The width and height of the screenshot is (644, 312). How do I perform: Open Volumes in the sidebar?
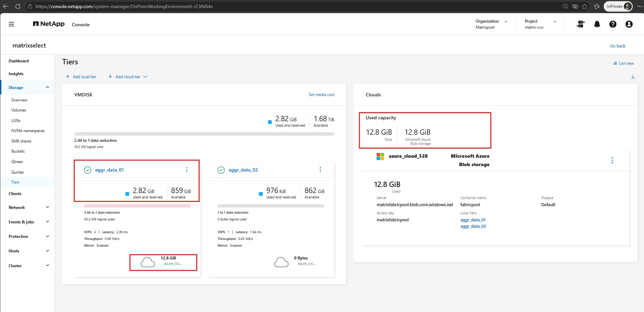coord(19,110)
